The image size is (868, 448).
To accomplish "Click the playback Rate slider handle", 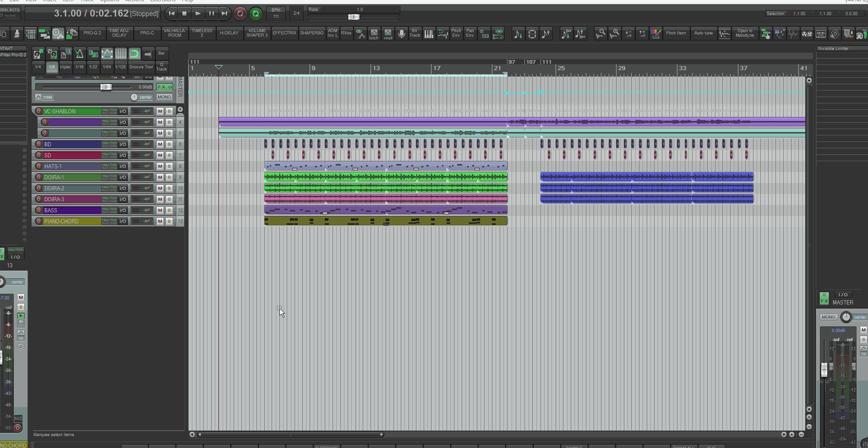I will click(354, 17).
